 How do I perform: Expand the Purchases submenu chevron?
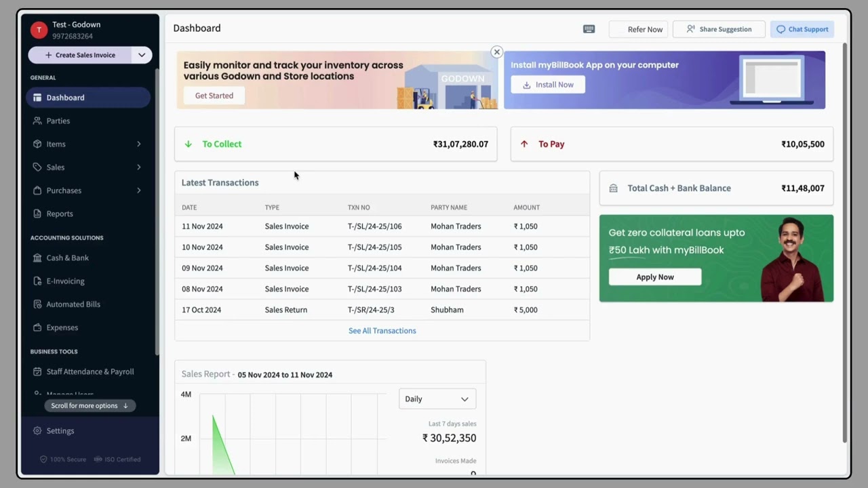point(139,190)
